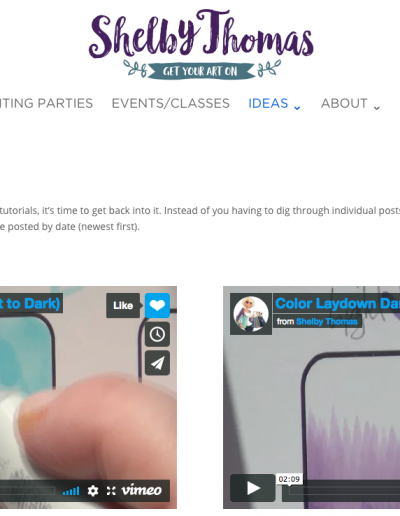This screenshot has height=516, width=400.
Task: Click the Shelby Thomas site logo
Action: coord(201,43)
